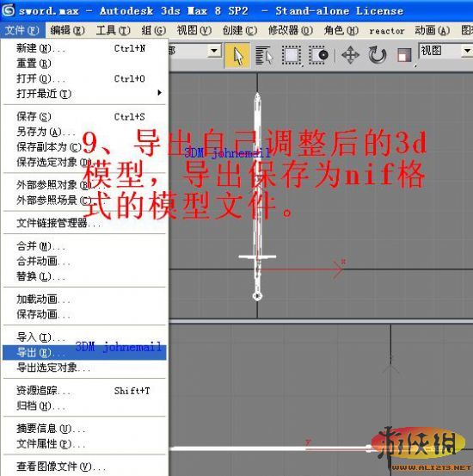Choose 另存为(A) menu entry
473x476 pixels.
(84, 132)
